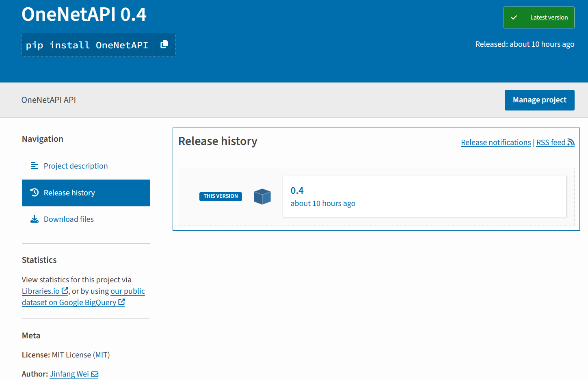588x379 pixels.
Task: Click the green checkmark latest version icon
Action: tap(514, 17)
